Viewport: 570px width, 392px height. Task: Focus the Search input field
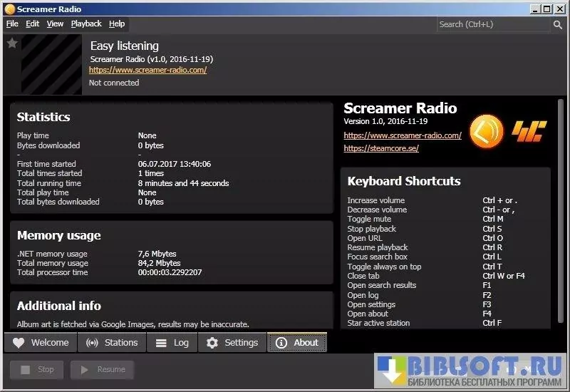coord(493,24)
